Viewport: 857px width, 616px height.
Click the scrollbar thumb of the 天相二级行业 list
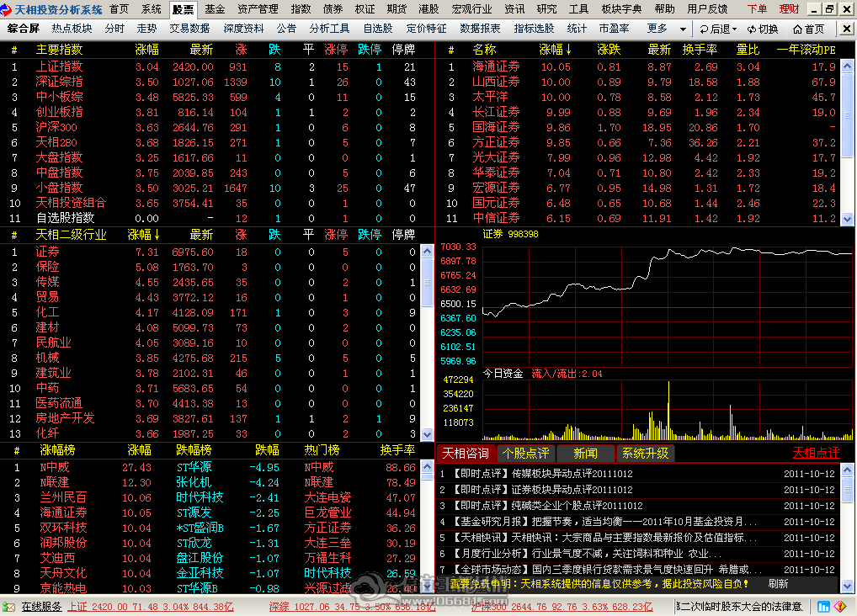click(x=428, y=283)
